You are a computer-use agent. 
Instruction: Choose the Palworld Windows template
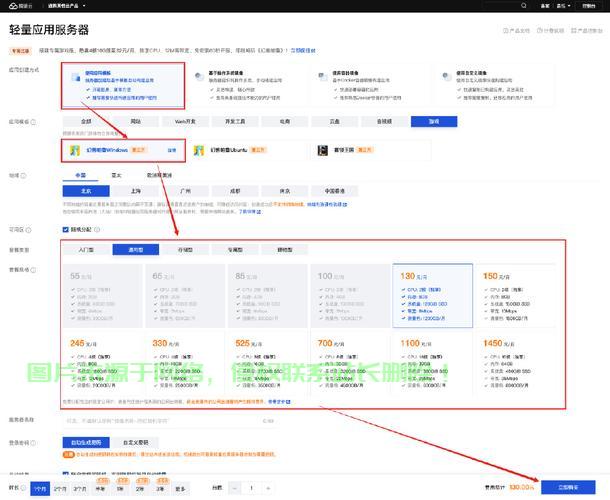pos(123,150)
